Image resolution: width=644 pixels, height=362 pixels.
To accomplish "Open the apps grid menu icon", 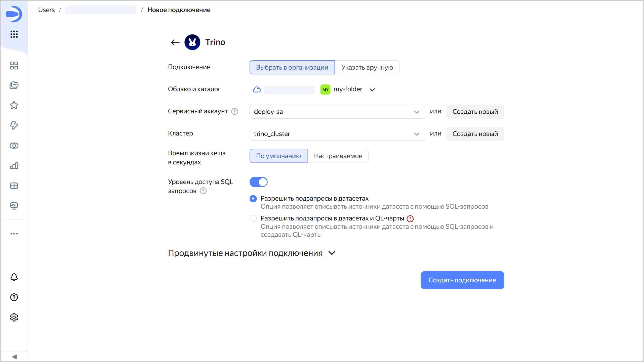I will pyautogui.click(x=14, y=34).
